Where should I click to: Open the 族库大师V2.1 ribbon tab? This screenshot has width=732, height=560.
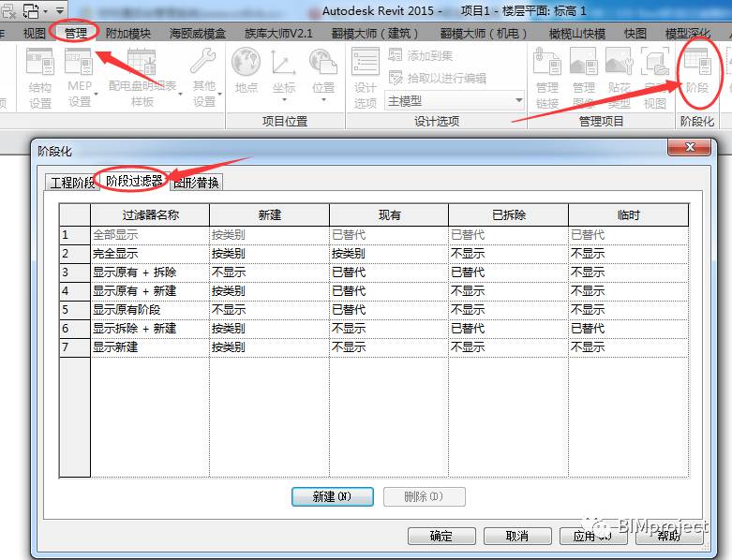pos(278,33)
